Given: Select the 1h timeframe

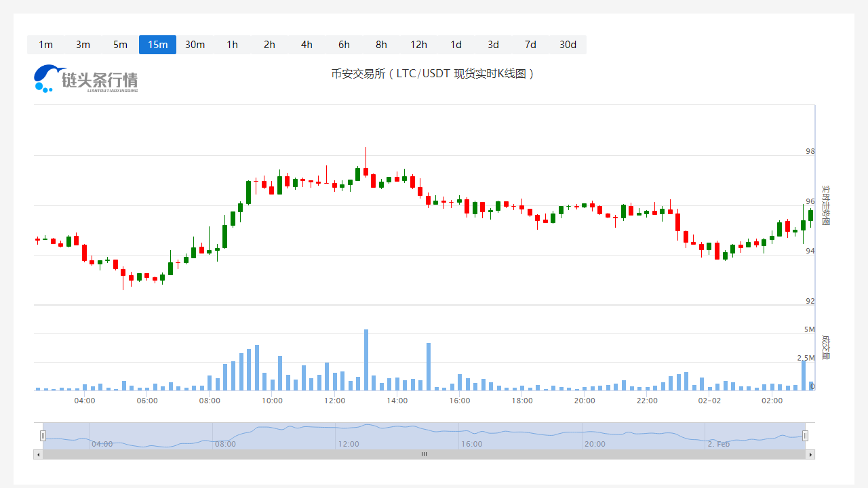Looking at the screenshot, I should pos(232,45).
